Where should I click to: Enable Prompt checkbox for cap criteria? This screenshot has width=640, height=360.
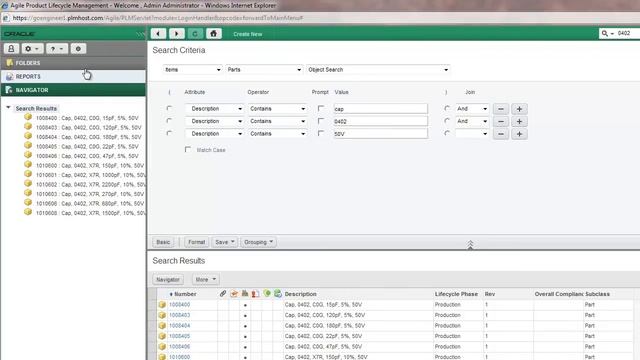(321, 108)
